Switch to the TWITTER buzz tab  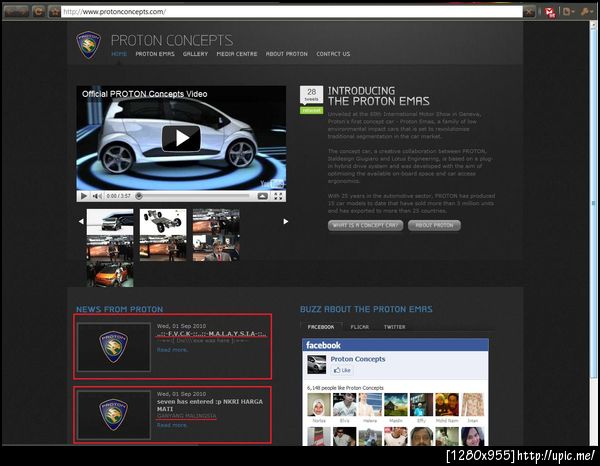pyautogui.click(x=395, y=327)
